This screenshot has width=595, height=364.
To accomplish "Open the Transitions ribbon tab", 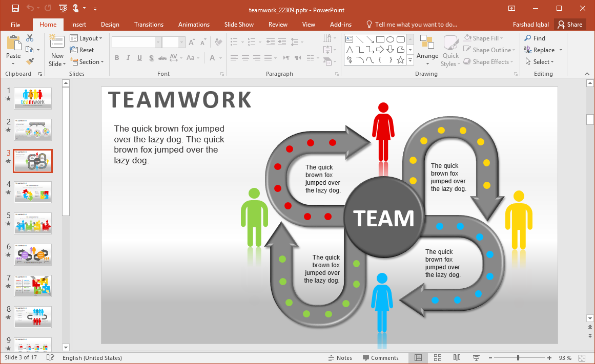I will [x=149, y=25].
